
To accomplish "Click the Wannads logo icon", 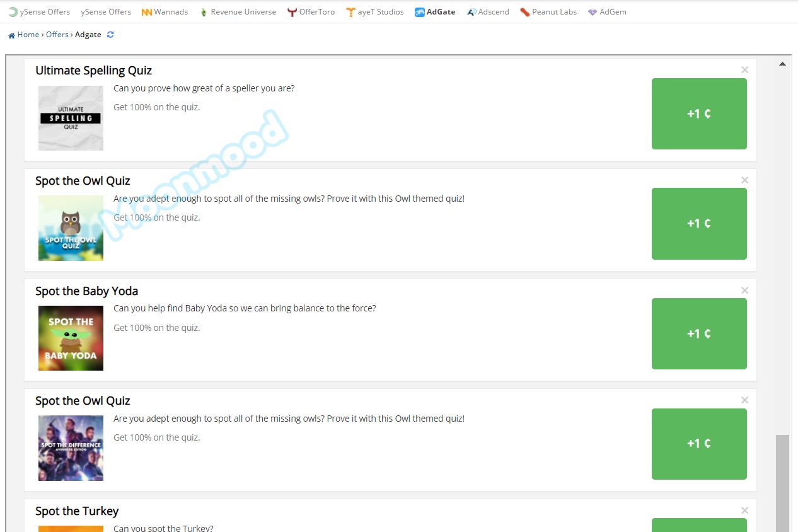I will 147,12.
